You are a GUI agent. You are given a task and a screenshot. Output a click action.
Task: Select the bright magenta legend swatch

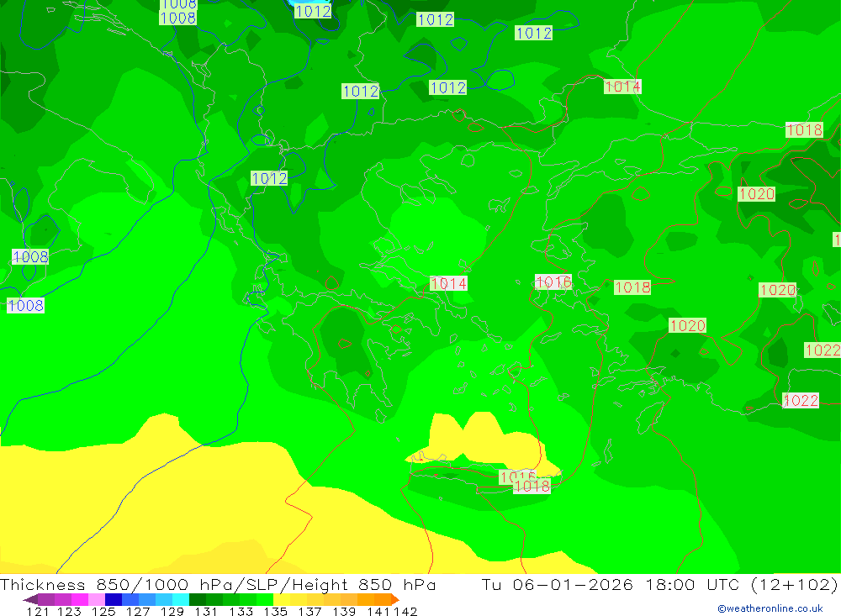coord(80,599)
